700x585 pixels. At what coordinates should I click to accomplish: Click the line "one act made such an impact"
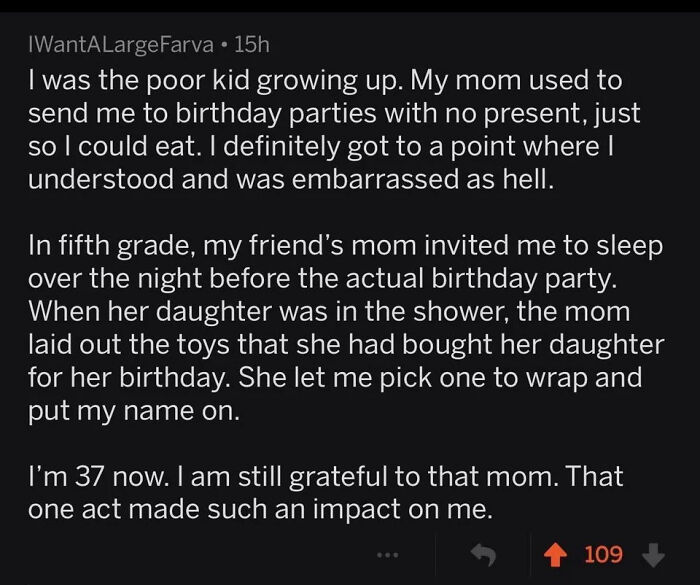pyautogui.click(x=260, y=509)
